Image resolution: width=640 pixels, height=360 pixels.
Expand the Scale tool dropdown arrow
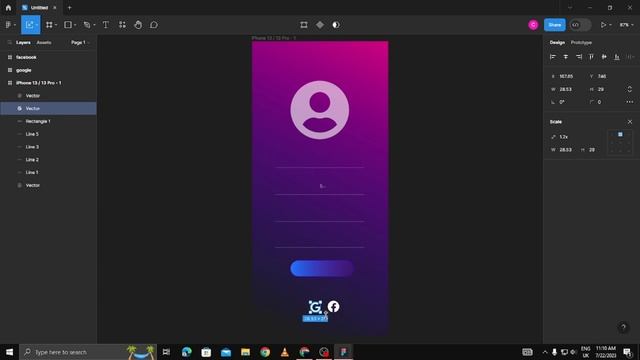(x=37, y=25)
